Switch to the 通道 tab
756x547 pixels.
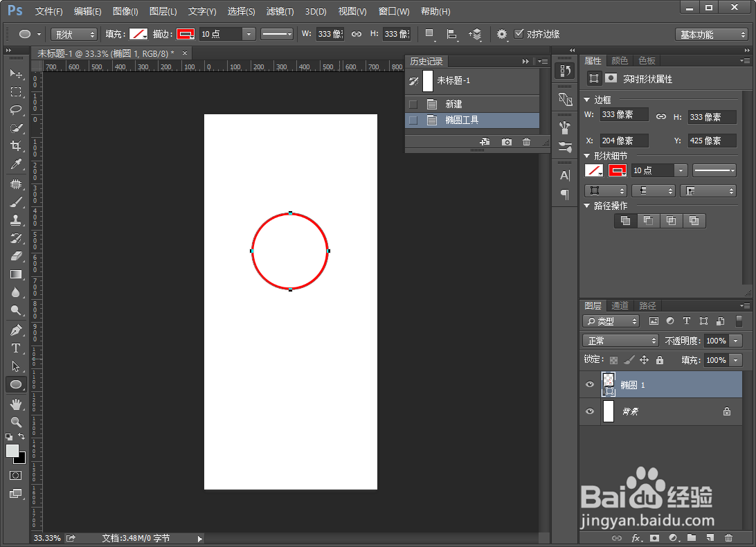tap(620, 305)
